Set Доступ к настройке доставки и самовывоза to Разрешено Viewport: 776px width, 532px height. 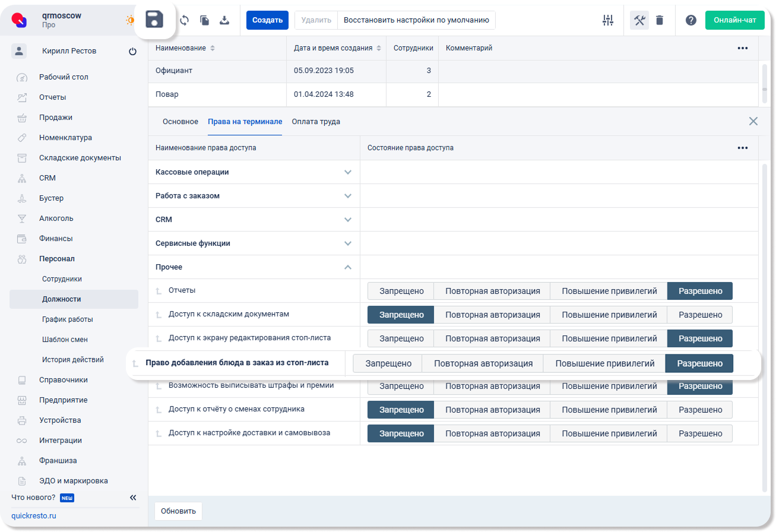click(x=701, y=433)
